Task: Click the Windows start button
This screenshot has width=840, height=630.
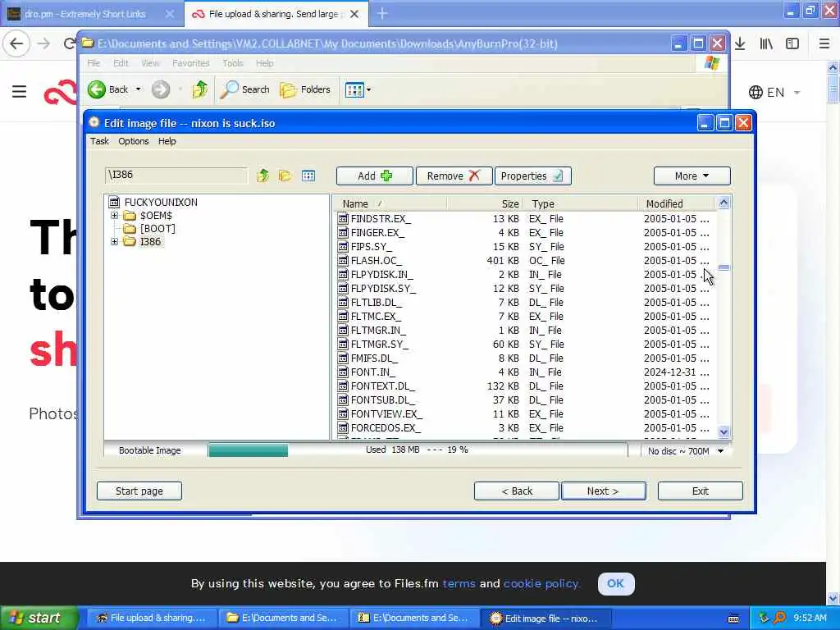Action: coord(39,618)
